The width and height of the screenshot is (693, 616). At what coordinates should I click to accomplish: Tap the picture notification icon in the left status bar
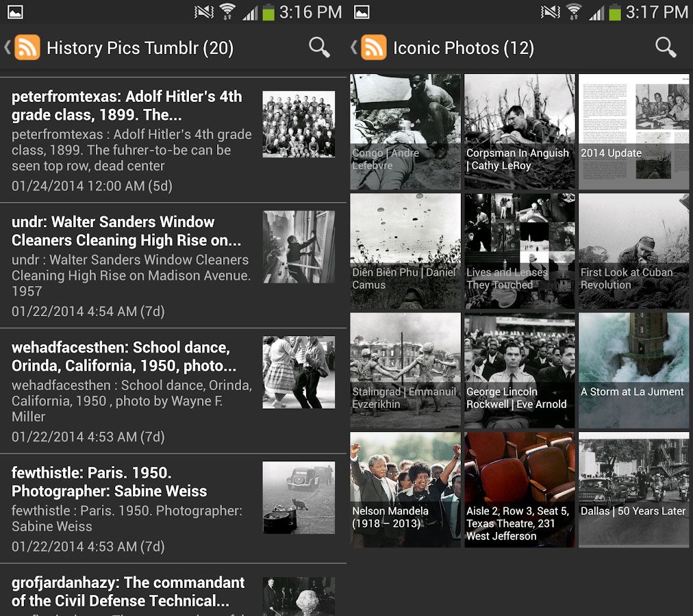(x=15, y=12)
